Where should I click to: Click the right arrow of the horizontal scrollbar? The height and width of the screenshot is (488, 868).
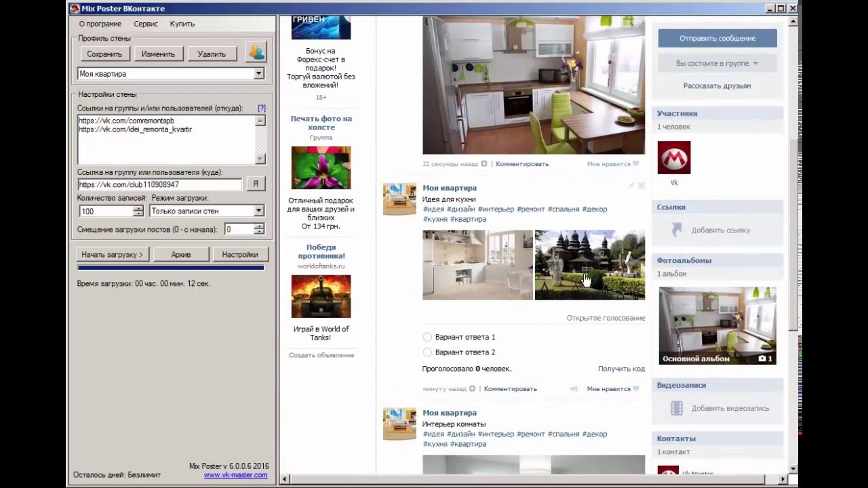click(783, 479)
